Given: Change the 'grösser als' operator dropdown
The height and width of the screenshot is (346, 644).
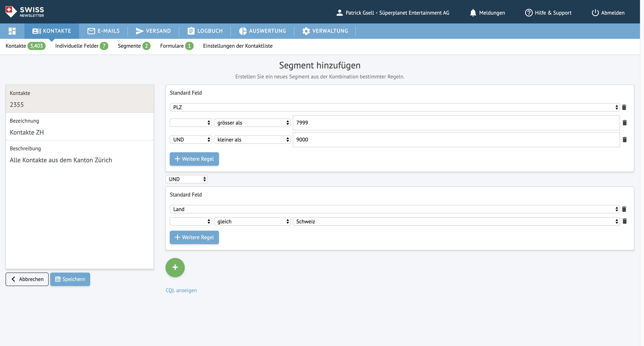Looking at the screenshot, I should point(252,123).
